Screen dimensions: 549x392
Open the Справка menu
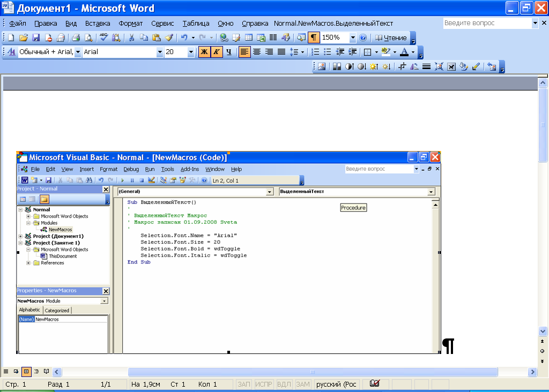point(255,23)
